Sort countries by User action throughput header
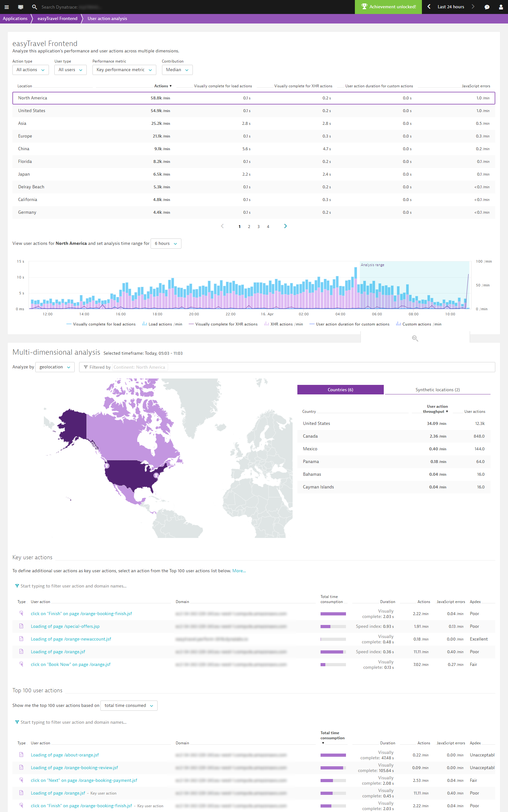The height and width of the screenshot is (812, 508). 435,409
